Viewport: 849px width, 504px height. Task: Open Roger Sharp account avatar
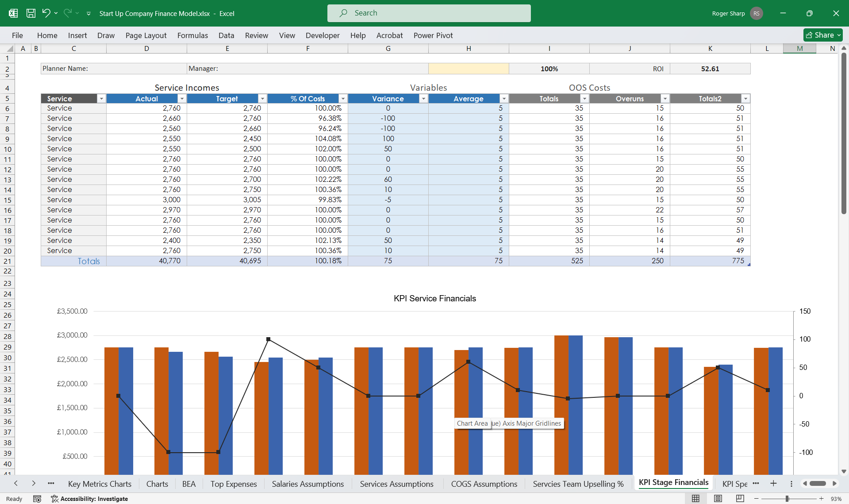click(757, 13)
